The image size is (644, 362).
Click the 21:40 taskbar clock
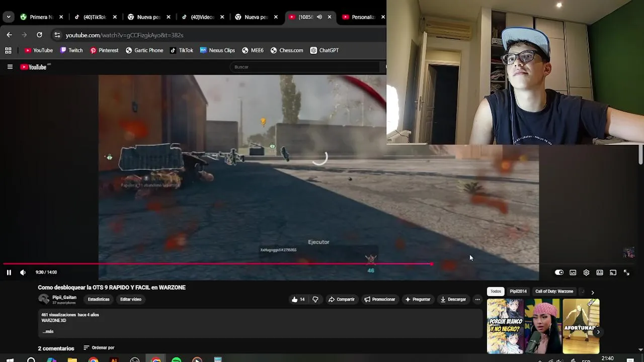607,358
